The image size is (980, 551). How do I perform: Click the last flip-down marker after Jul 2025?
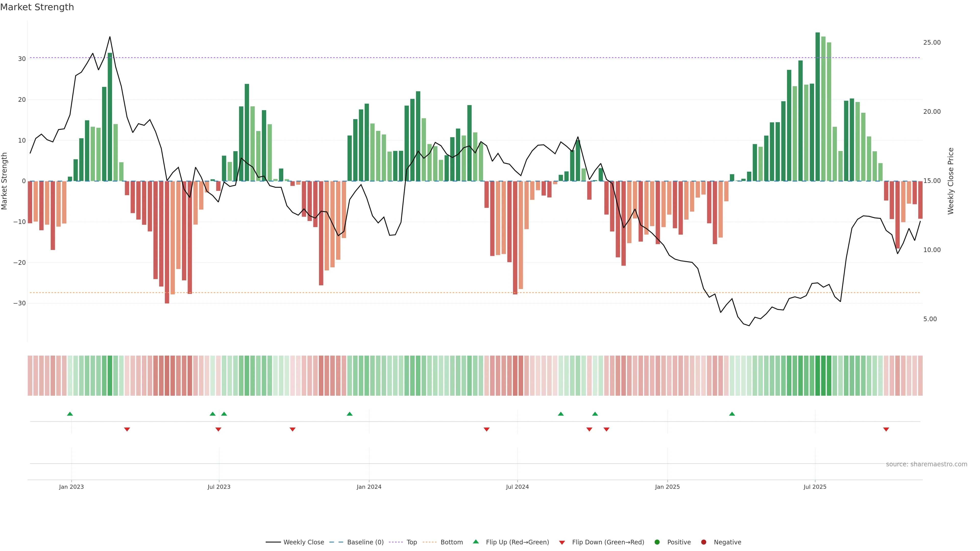tap(886, 429)
